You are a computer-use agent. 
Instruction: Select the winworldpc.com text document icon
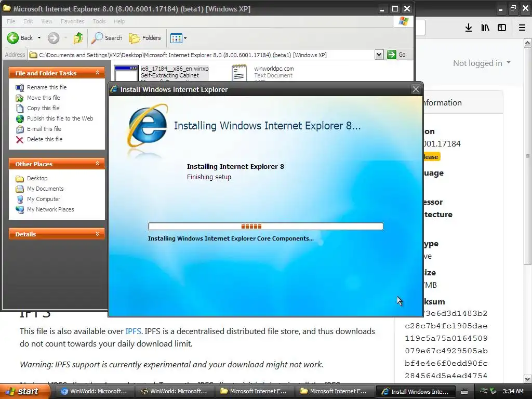(x=239, y=73)
